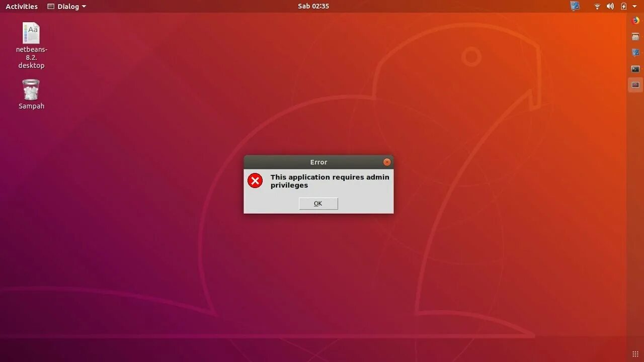
Task: Select the 'This application requires admin privileges' message
Action: pos(330,181)
